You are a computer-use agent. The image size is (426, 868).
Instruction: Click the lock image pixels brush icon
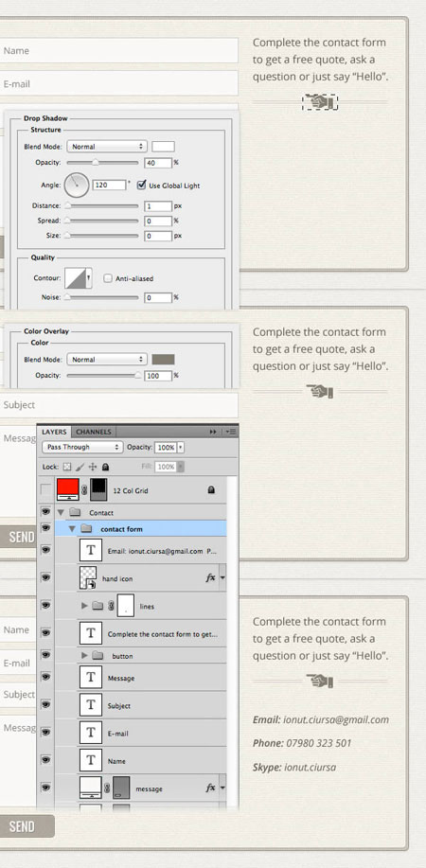(x=80, y=467)
